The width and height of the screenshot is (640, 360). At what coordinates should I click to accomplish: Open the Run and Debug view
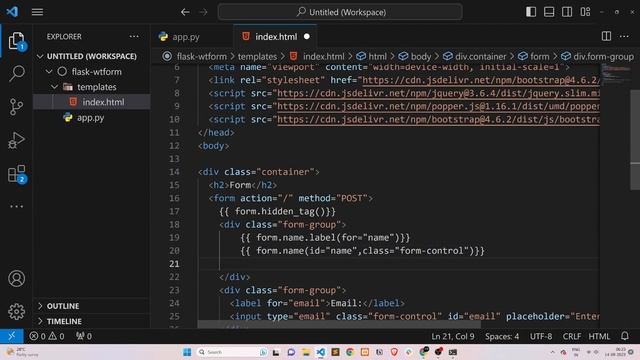point(16,140)
